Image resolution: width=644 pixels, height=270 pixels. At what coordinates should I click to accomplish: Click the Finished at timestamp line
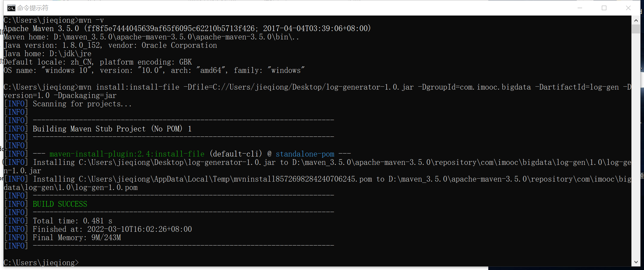(98, 229)
